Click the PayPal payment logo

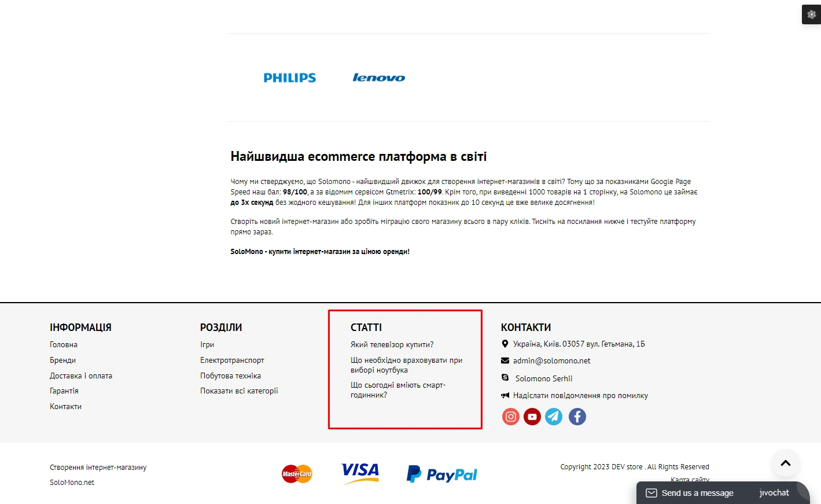pyautogui.click(x=442, y=474)
